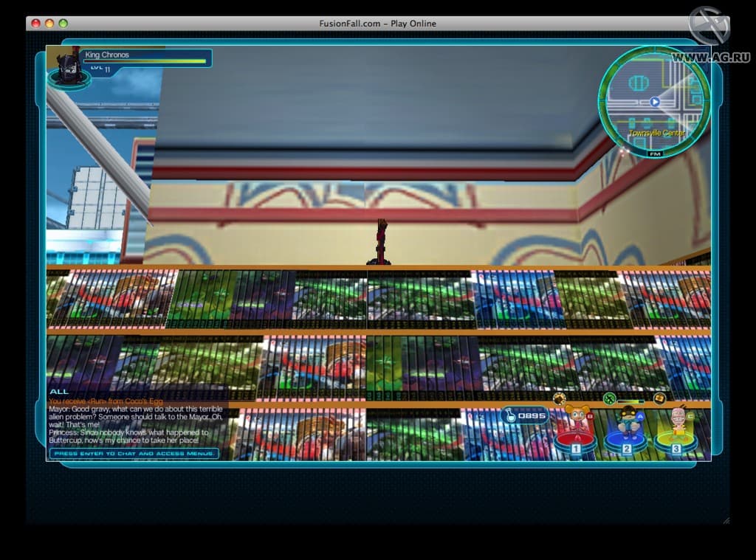Click the red B badge on nano 1
Viewport: 756px width, 560px height.
coord(590,416)
